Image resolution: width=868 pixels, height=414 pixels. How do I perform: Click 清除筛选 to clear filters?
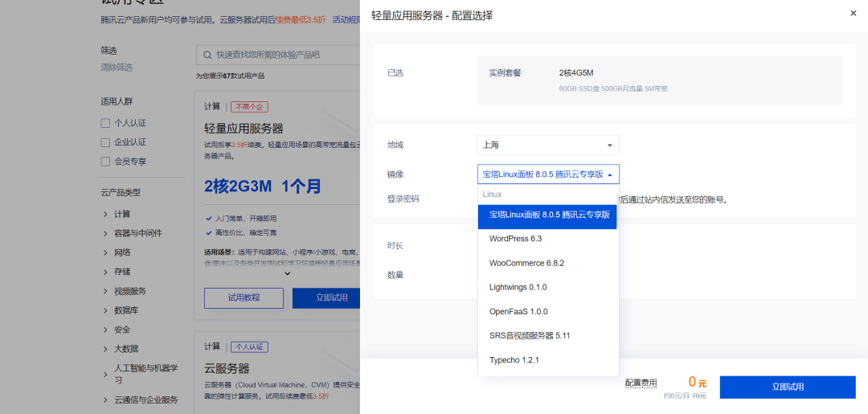tap(117, 68)
